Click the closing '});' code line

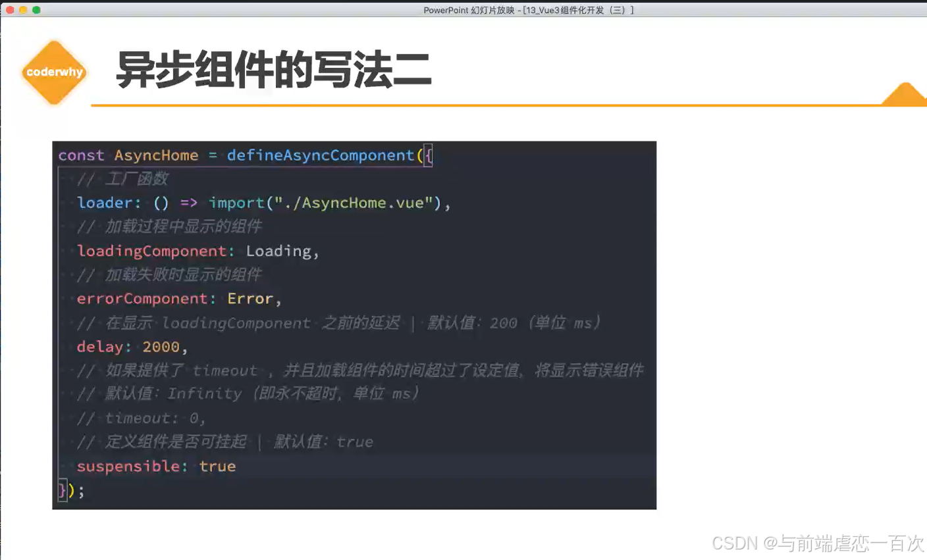pyautogui.click(x=72, y=491)
